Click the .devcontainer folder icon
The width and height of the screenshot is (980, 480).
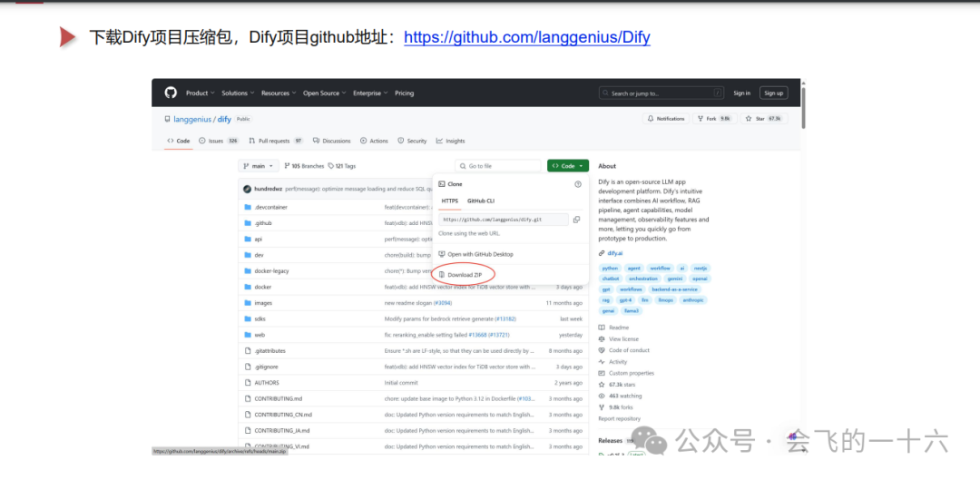click(x=248, y=207)
